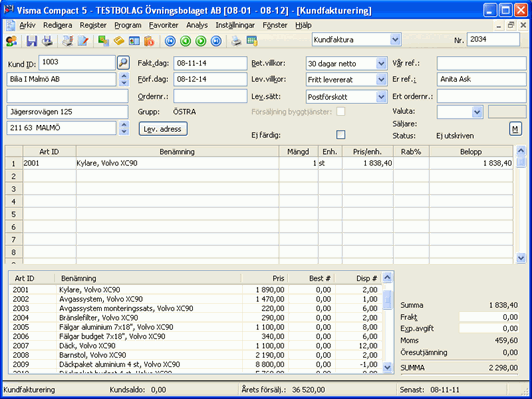
Task: Select article 2004 Bränslefilter, Volvo XC90
Action: 196,318
